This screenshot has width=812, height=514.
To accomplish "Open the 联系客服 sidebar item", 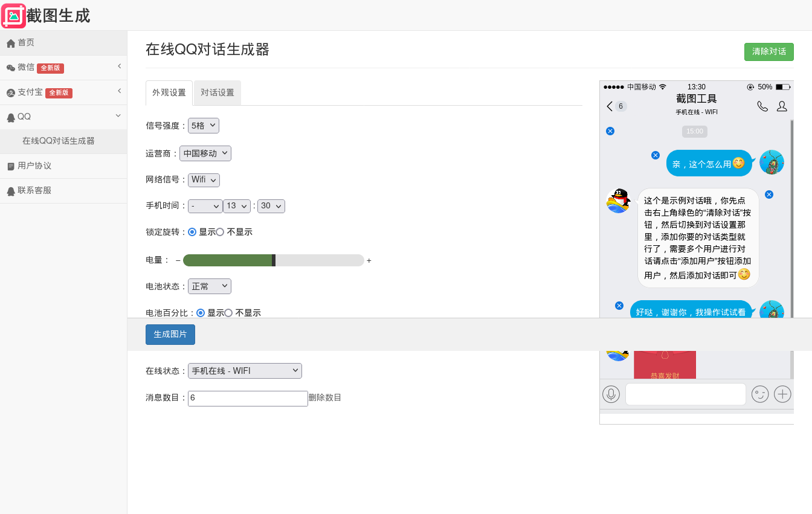I will [x=63, y=191].
